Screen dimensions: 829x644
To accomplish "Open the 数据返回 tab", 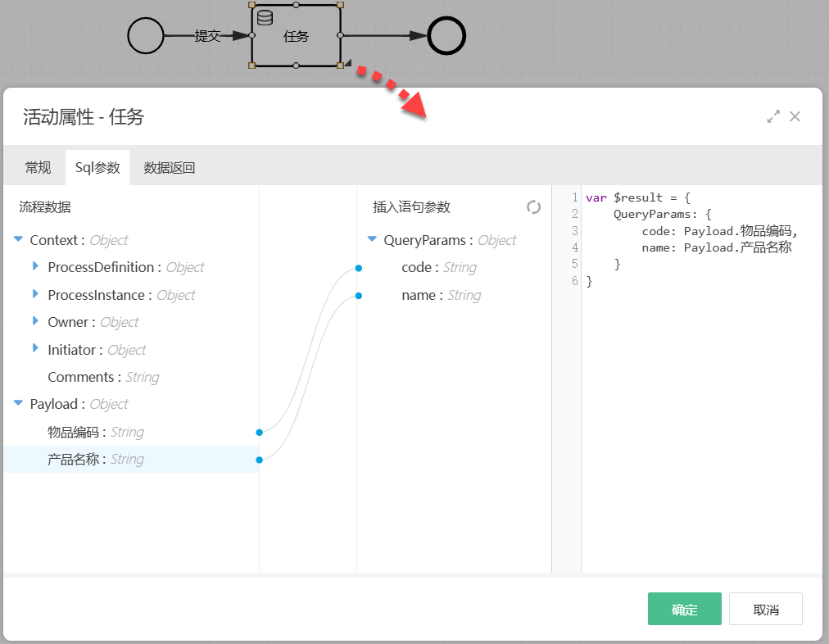I will click(170, 168).
